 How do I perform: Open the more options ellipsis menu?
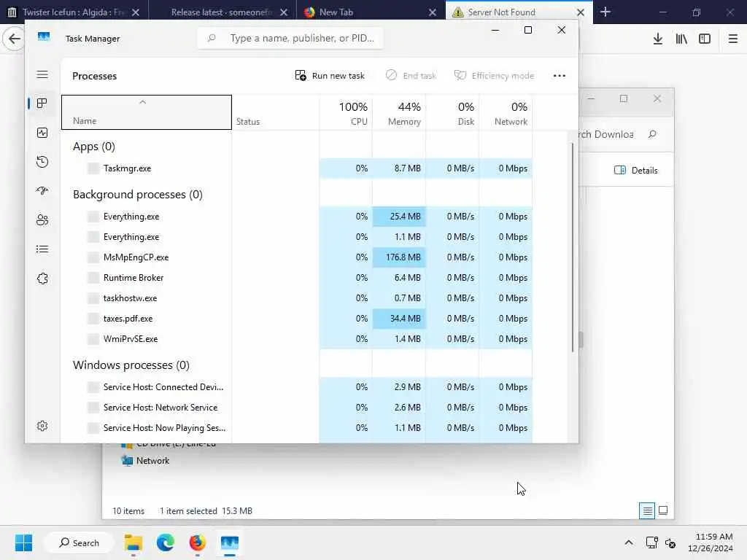[560, 76]
